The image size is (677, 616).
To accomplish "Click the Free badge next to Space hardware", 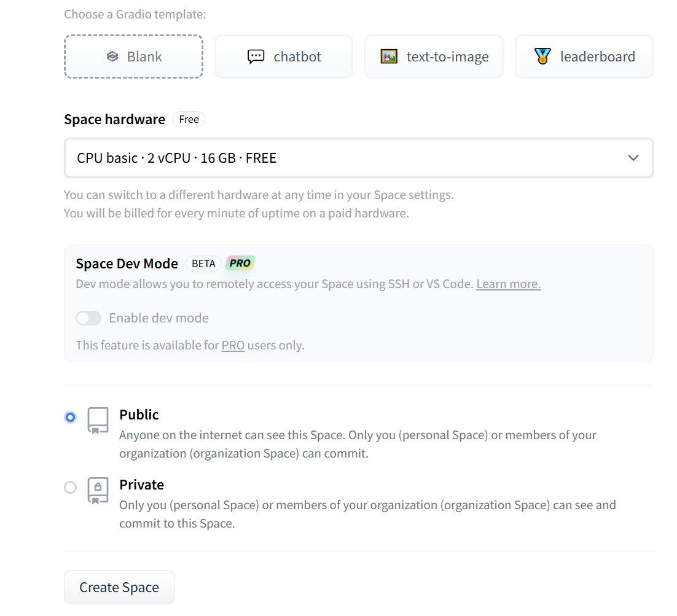I will pyautogui.click(x=189, y=119).
